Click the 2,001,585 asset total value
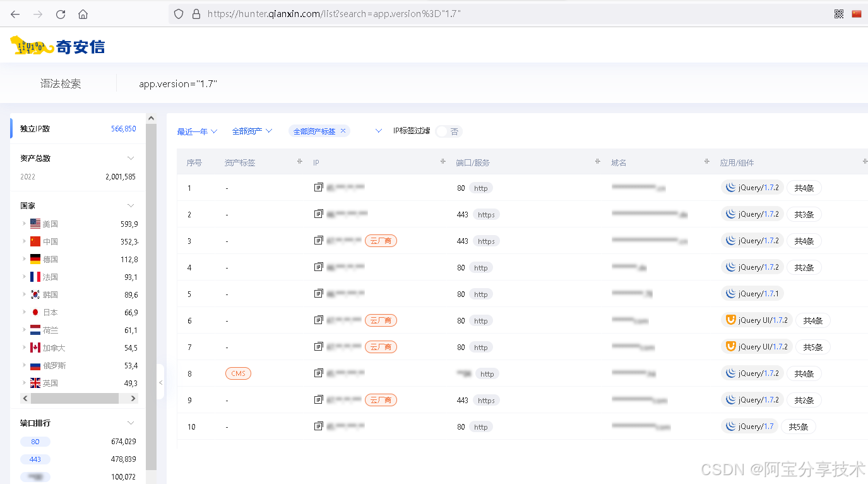The width and height of the screenshot is (868, 484). [121, 177]
